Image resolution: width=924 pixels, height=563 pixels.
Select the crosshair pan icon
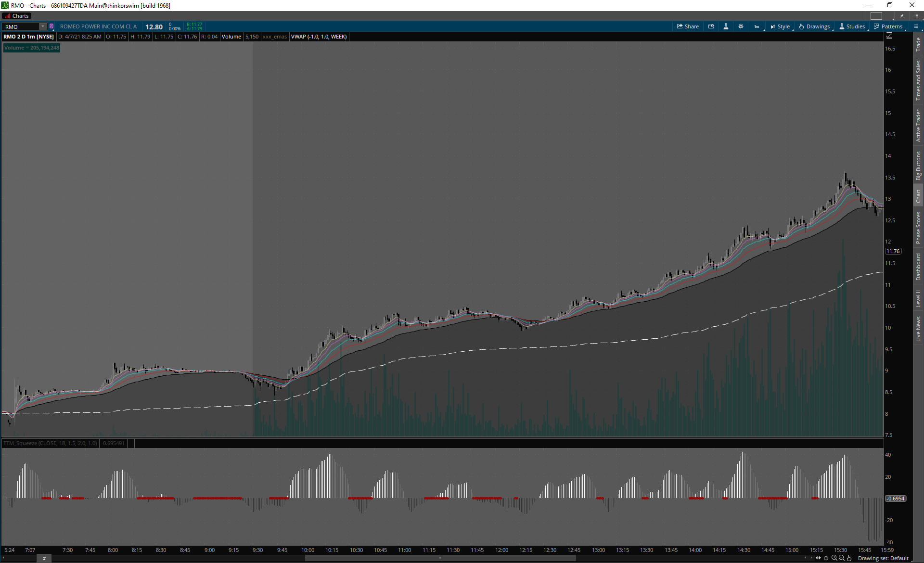[826, 558]
